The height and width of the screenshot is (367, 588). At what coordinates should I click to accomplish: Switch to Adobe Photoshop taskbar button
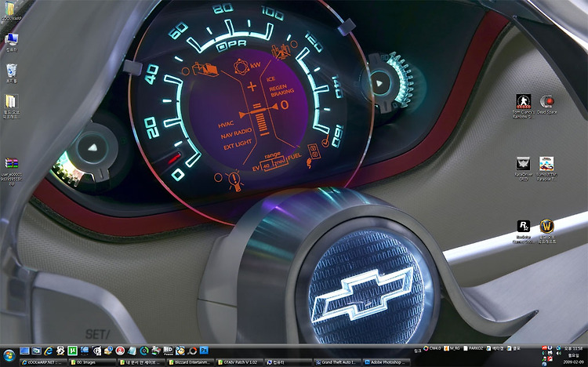click(387, 362)
